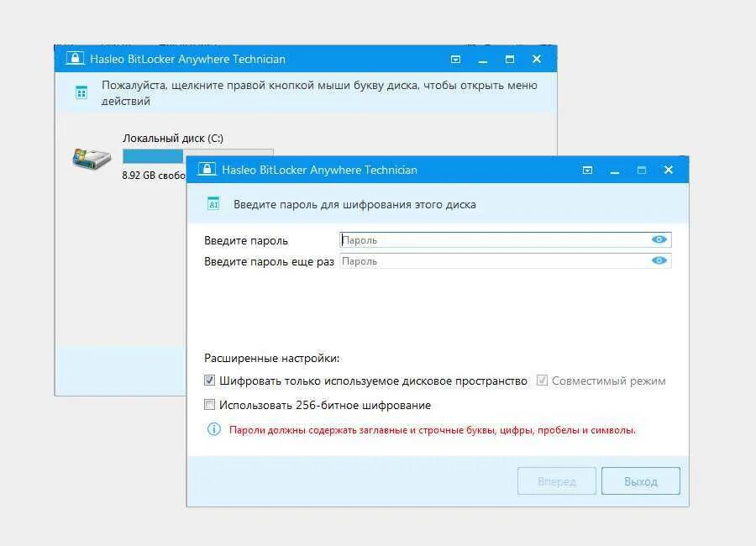This screenshot has width=756, height=546.
Task: Show password in repeat password field
Action: (659, 260)
